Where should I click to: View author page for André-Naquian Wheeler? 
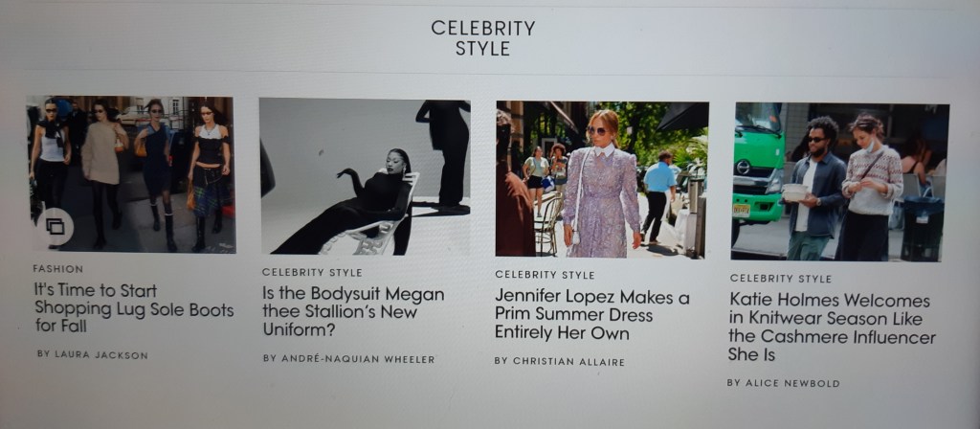pos(348,359)
